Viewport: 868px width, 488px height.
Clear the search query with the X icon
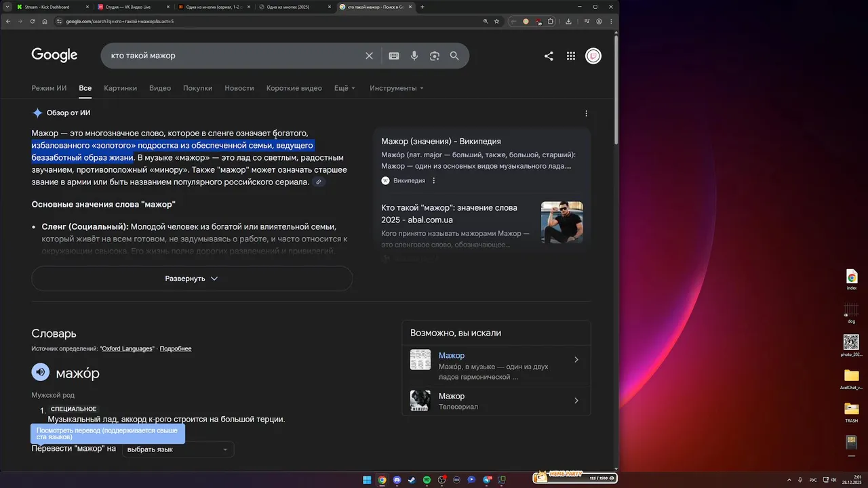tap(369, 56)
